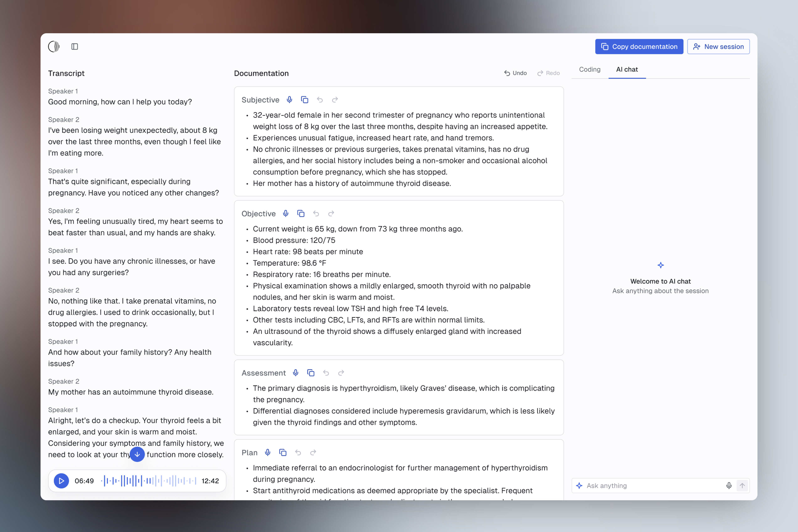Redo the last change in Plan section
This screenshot has width=798, height=532.
pyautogui.click(x=313, y=452)
